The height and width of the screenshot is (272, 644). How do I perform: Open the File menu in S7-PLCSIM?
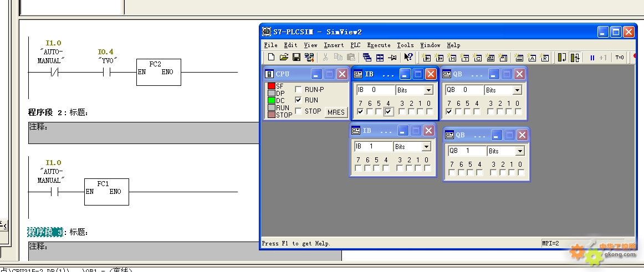point(270,45)
